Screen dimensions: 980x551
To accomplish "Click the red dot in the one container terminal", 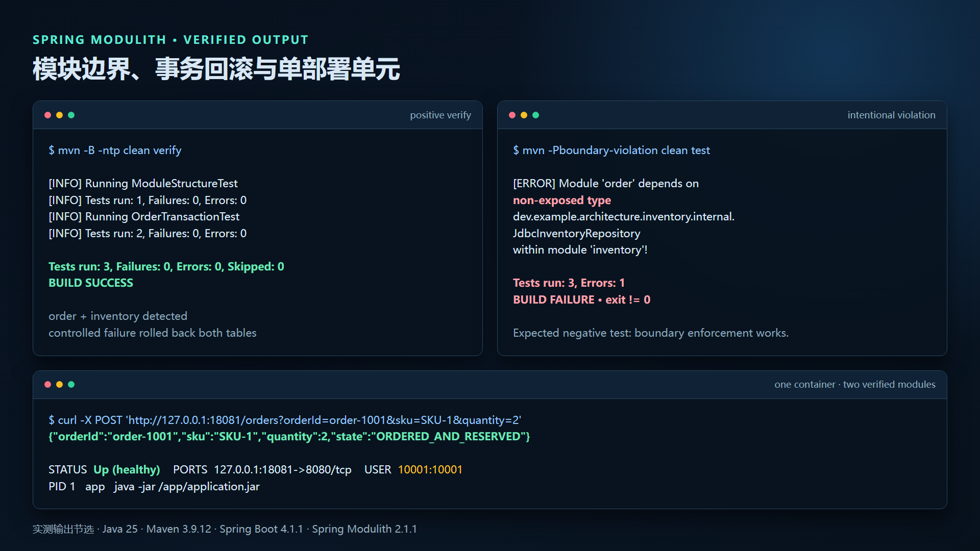I will click(47, 385).
